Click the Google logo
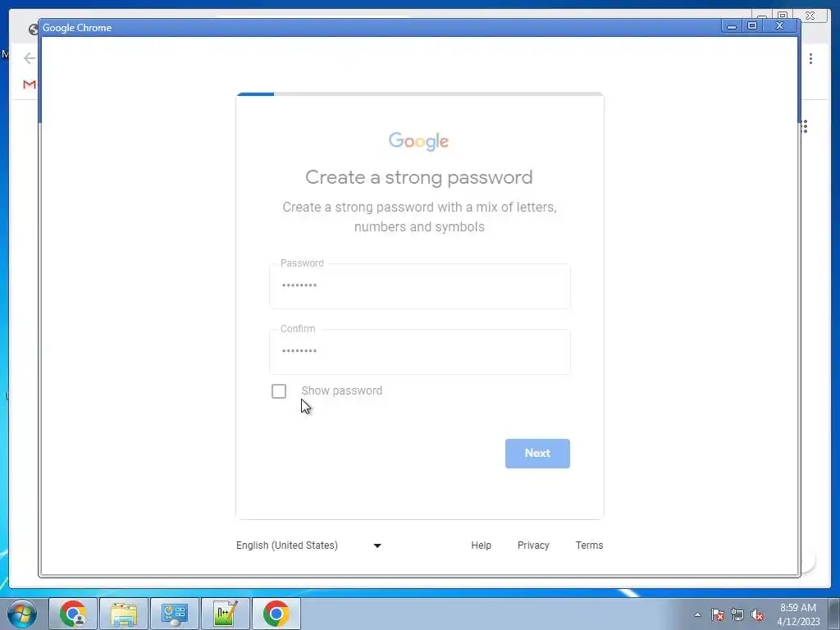 click(419, 141)
